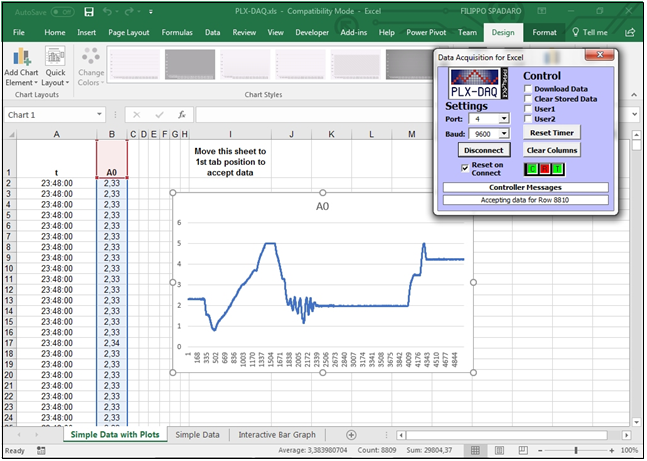
Task: Click the Disconnect button
Action: 484,150
